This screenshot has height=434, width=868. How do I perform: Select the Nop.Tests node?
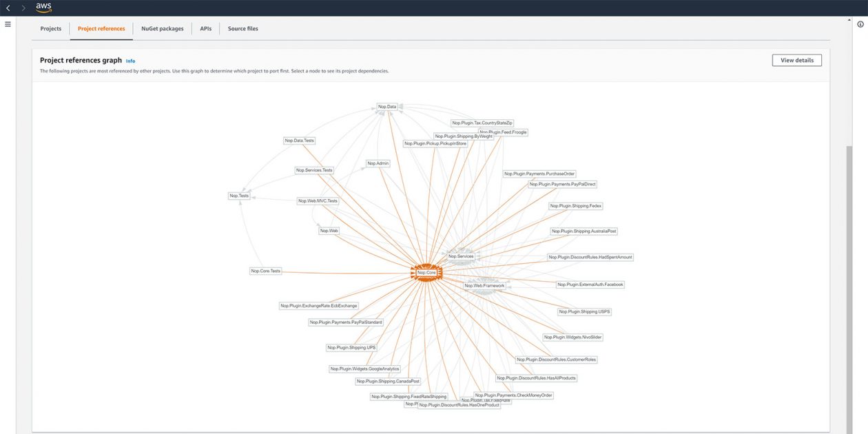click(x=238, y=195)
